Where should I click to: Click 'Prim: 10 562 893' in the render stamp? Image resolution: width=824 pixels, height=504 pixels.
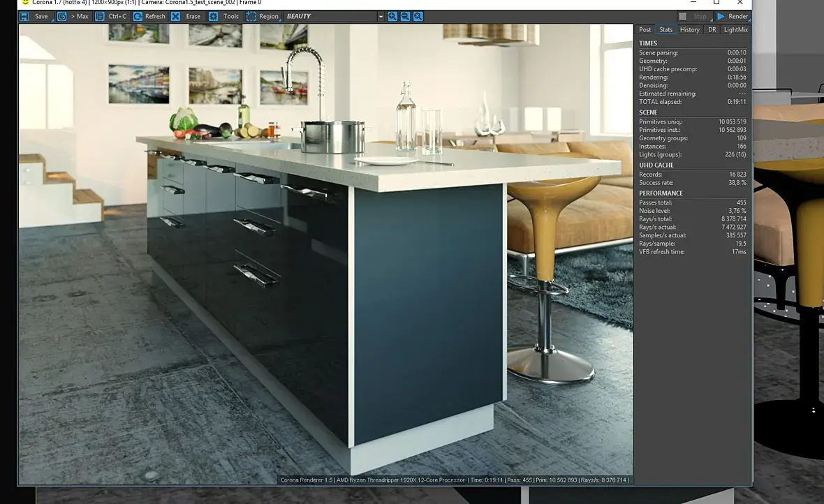pos(557,480)
